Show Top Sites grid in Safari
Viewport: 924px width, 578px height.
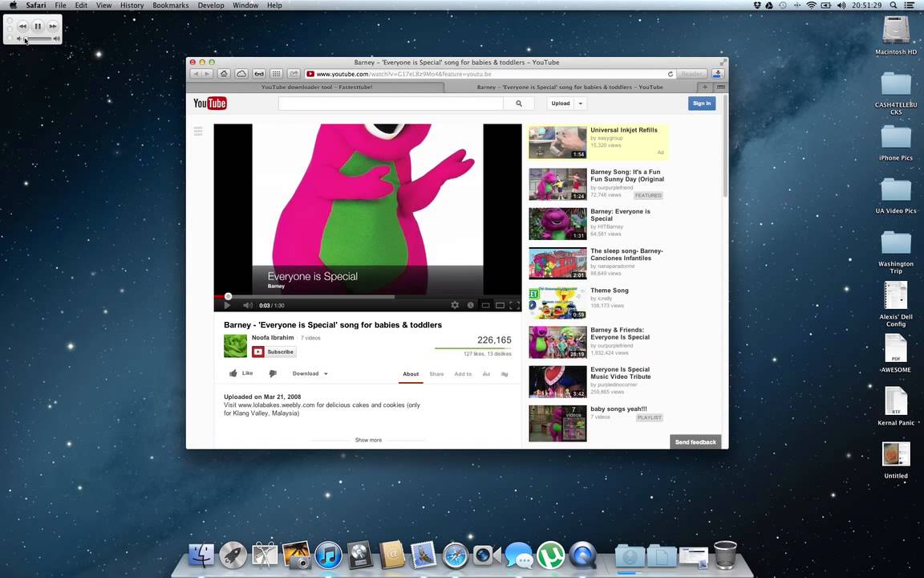tap(276, 74)
